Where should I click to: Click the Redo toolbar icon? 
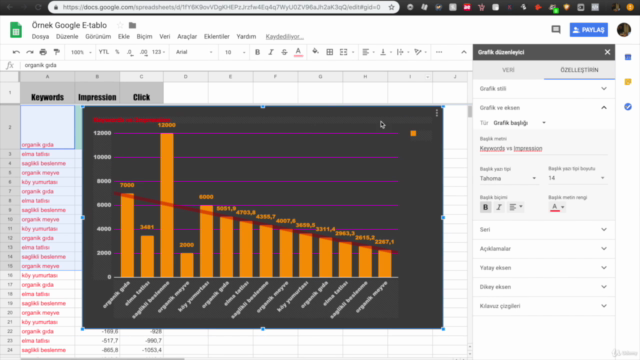(30, 52)
